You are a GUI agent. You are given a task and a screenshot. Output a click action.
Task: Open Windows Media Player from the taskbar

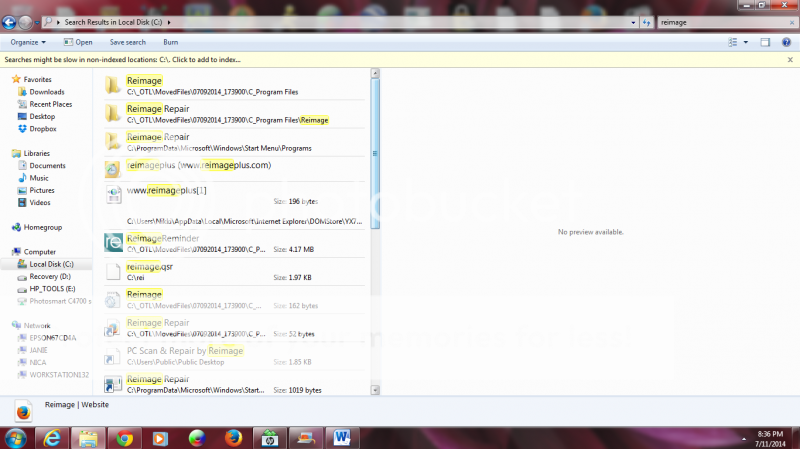pyautogui.click(x=160, y=438)
